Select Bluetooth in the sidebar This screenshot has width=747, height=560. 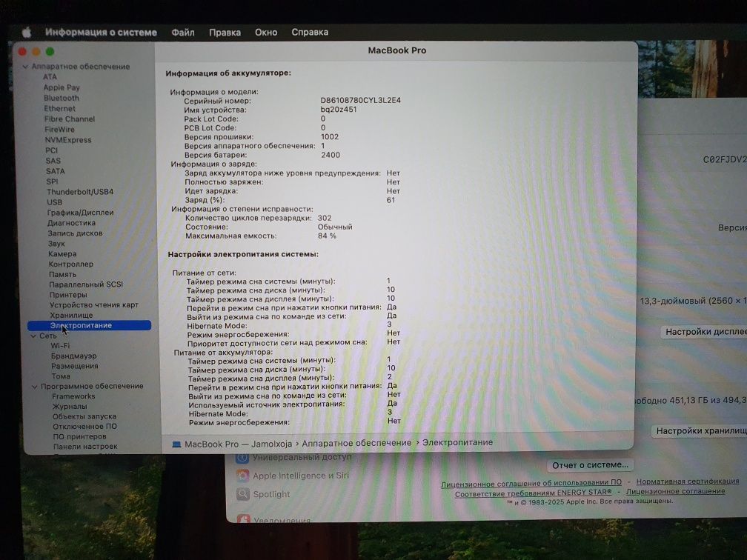(x=62, y=98)
